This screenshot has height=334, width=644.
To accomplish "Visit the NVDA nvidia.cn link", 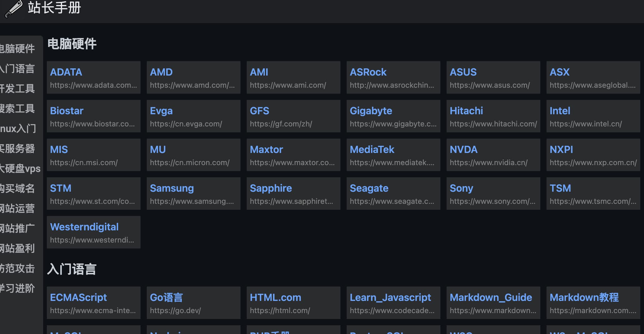I will tap(493, 155).
